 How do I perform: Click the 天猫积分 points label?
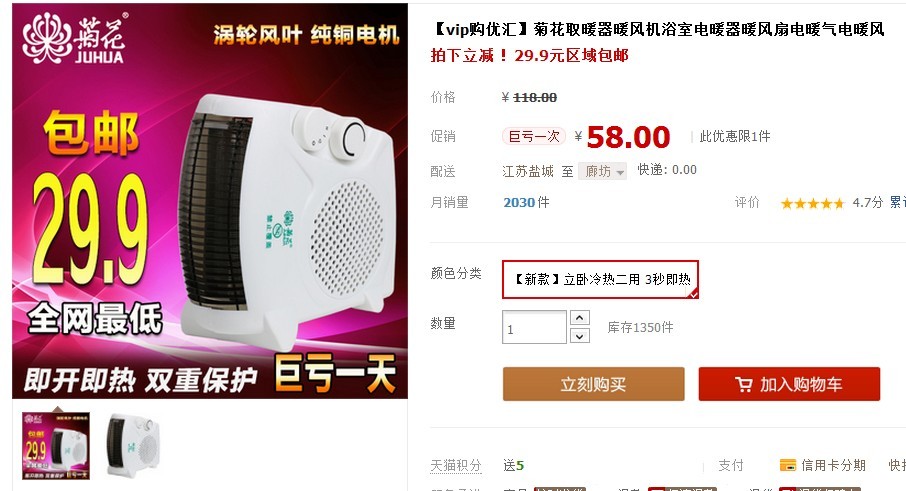click(456, 466)
